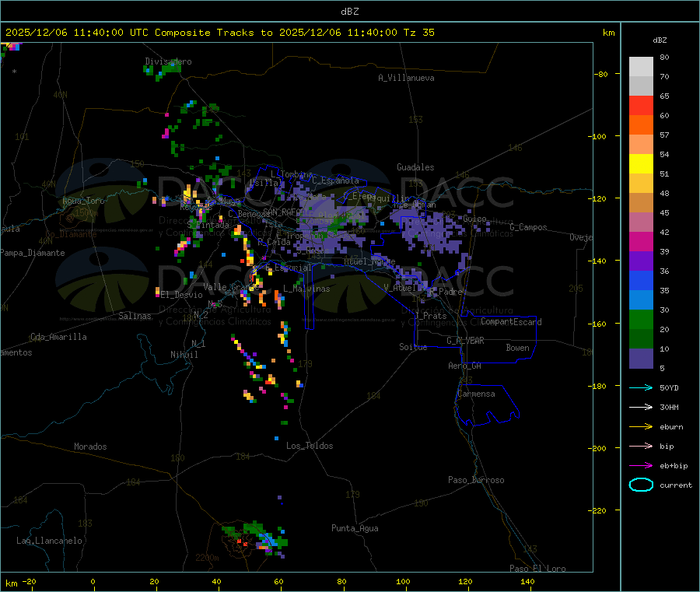The width and height of the screenshot is (700, 592).
Task: Click the Guadales map label
Action: (x=415, y=167)
